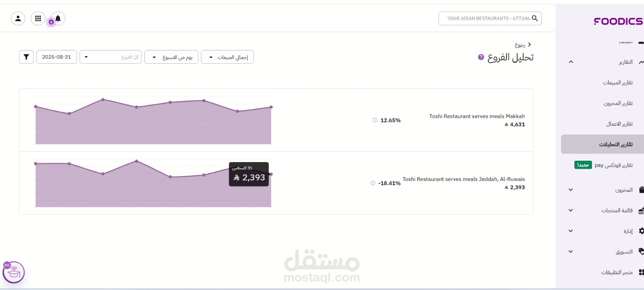
Task: Expand قائمة المنتجات section chevron
Action: 571,210
